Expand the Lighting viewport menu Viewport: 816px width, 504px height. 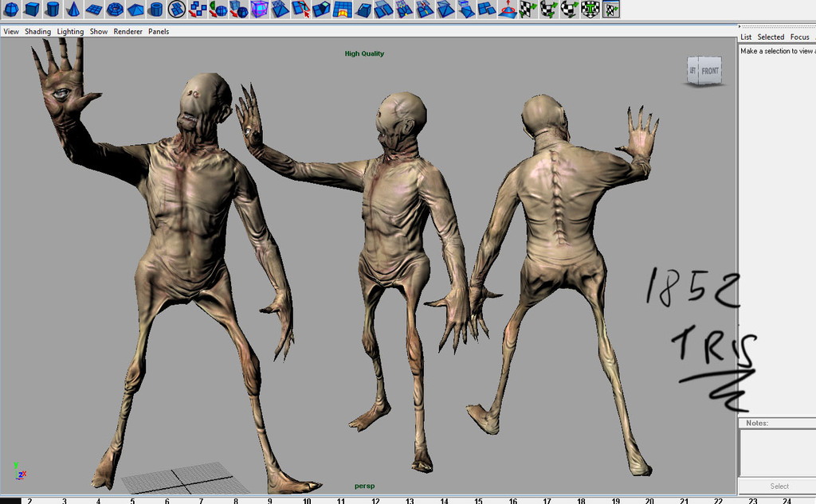(x=70, y=32)
